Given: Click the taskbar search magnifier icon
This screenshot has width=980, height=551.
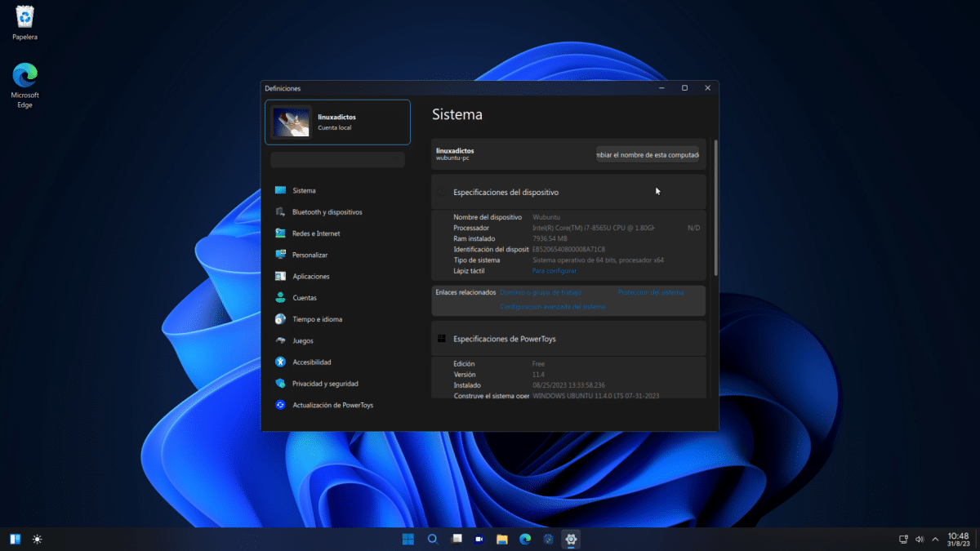Looking at the screenshot, I should coord(433,539).
